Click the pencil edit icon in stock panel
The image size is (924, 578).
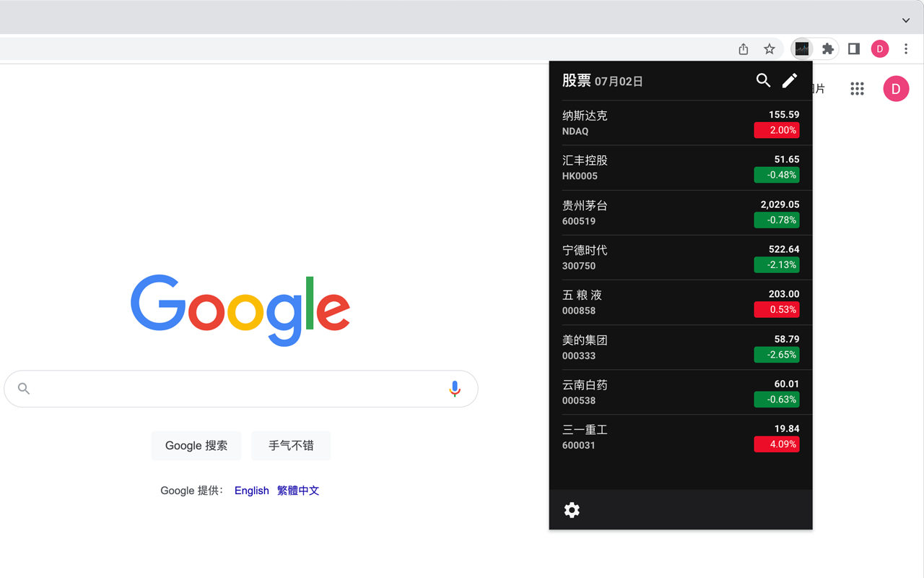pyautogui.click(x=790, y=80)
